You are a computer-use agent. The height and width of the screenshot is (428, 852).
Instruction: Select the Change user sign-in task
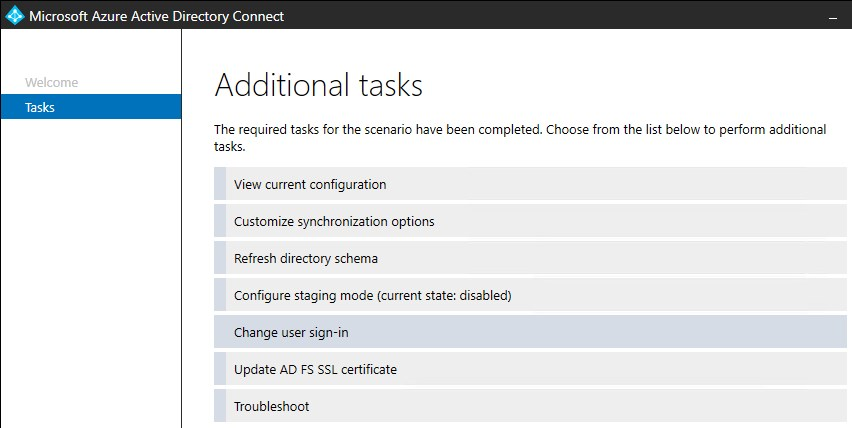pyautogui.click(x=291, y=332)
